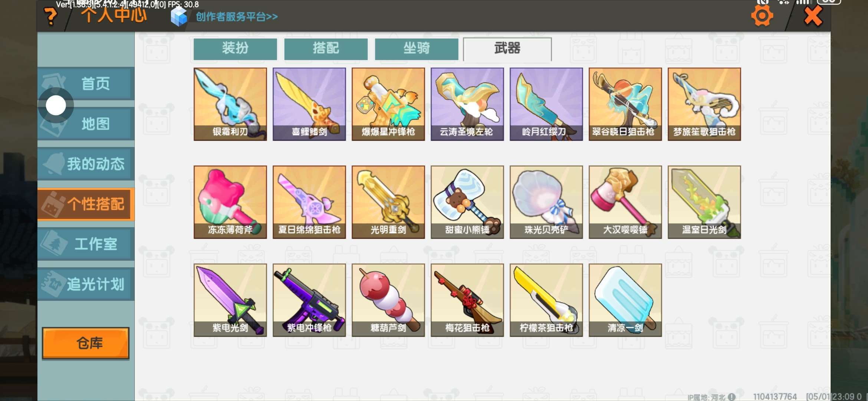Select the 甜蜜小熊锤 hammer

(x=467, y=202)
